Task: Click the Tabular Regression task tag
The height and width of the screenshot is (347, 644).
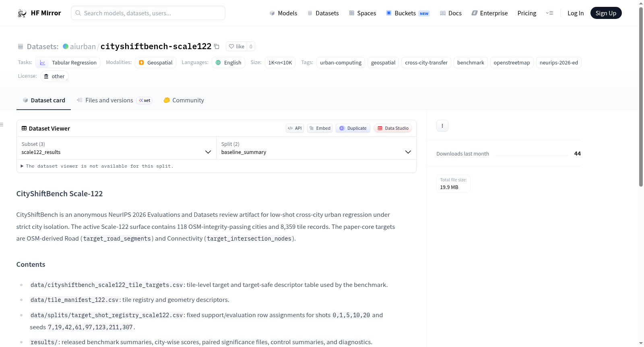Action: 68,62
